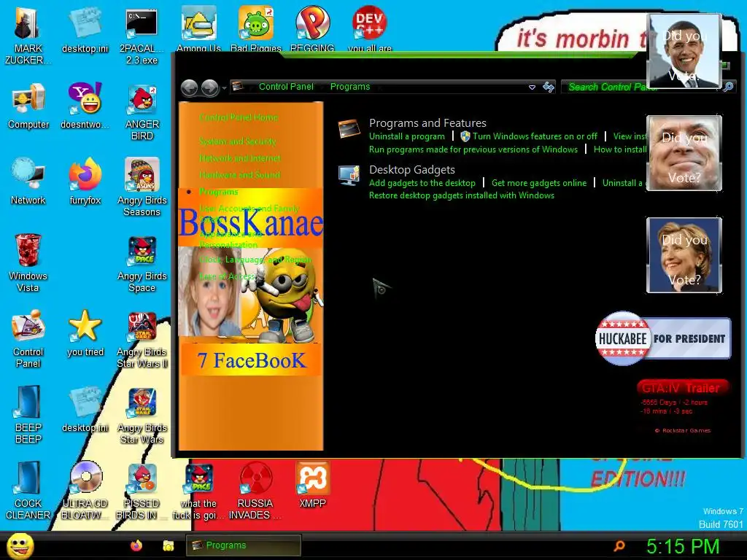Click Uninstall a program link
The height and width of the screenshot is (560, 747).
pos(407,136)
